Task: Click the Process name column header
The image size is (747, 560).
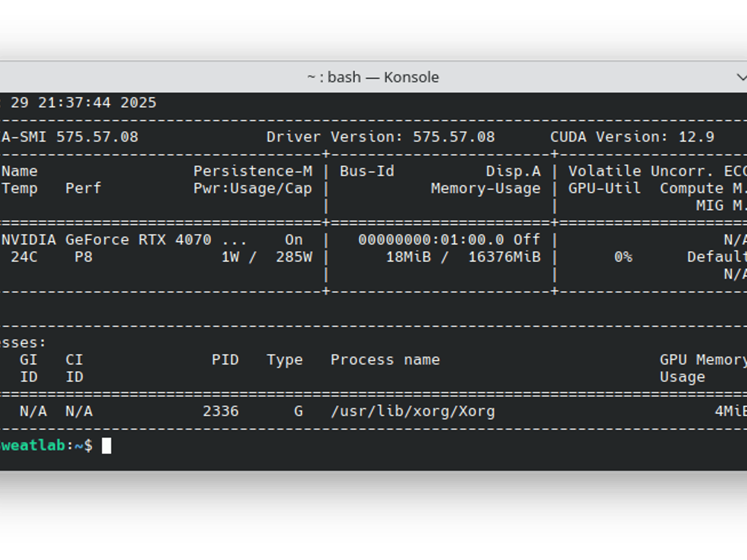Action: click(x=385, y=360)
